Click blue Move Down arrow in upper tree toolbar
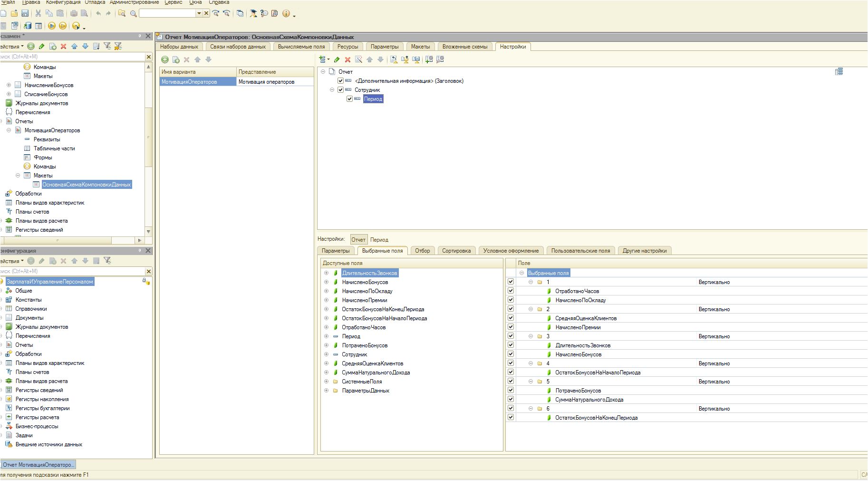Viewport: 868px width, 481px height. pos(85,46)
